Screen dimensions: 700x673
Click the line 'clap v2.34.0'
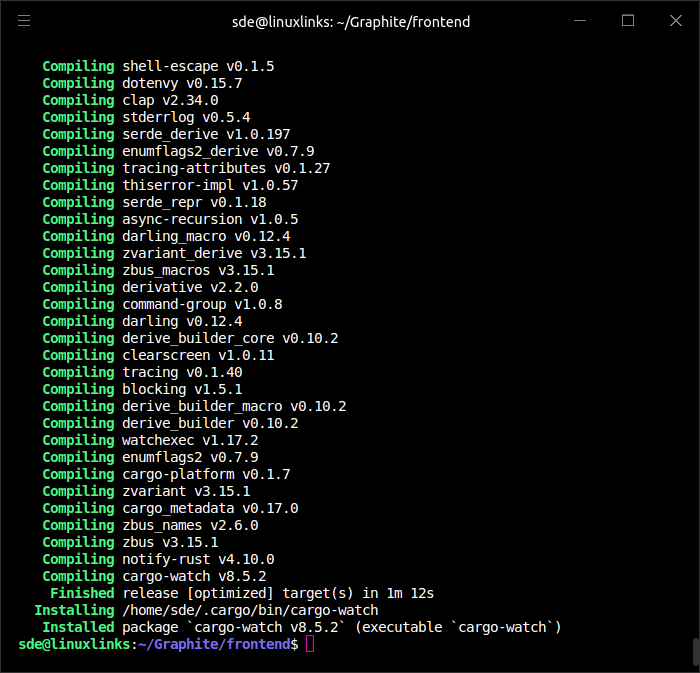pyautogui.click(x=170, y=100)
